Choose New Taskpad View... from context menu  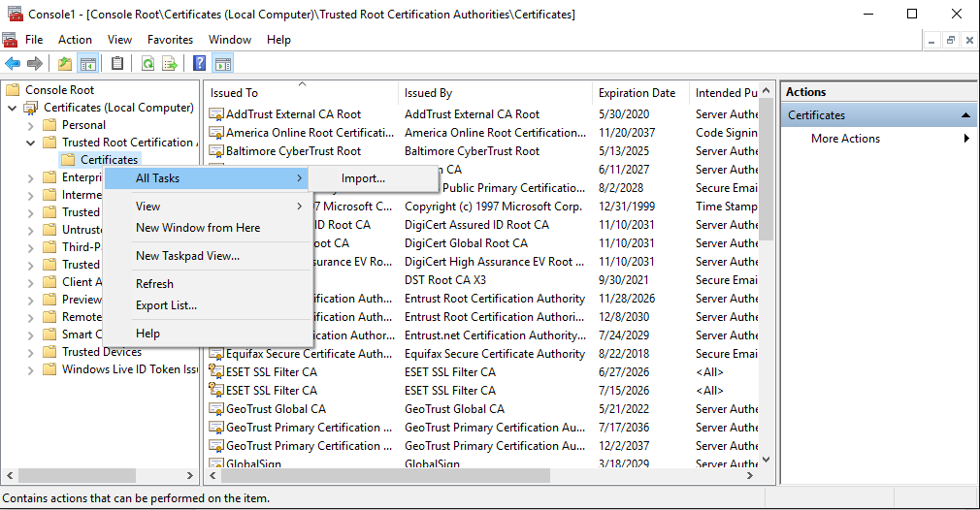(x=187, y=256)
